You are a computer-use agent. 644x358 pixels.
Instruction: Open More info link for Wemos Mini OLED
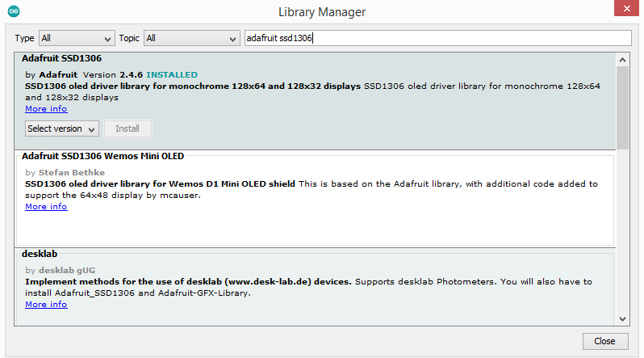click(x=46, y=207)
